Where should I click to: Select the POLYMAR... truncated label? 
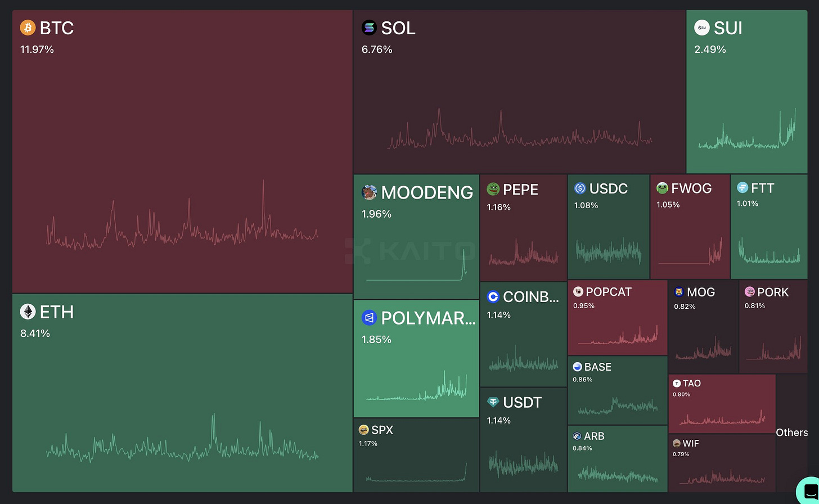(428, 318)
